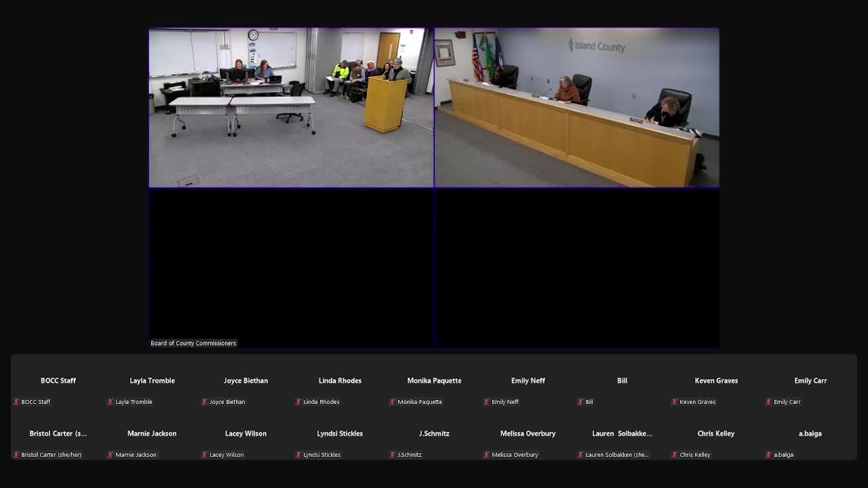The height and width of the screenshot is (488, 868).
Task: Select the meeting room camera feed with podium
Action: [x=291, y=108]
